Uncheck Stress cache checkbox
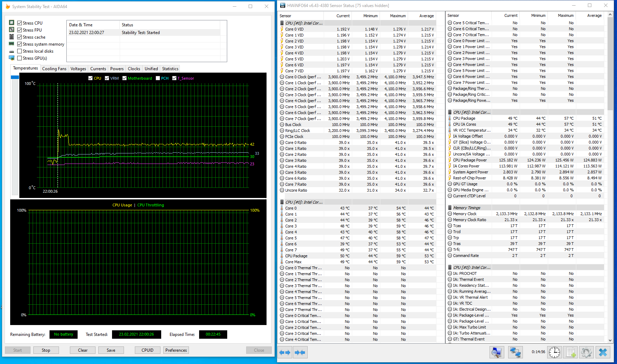 click(20, 37)
